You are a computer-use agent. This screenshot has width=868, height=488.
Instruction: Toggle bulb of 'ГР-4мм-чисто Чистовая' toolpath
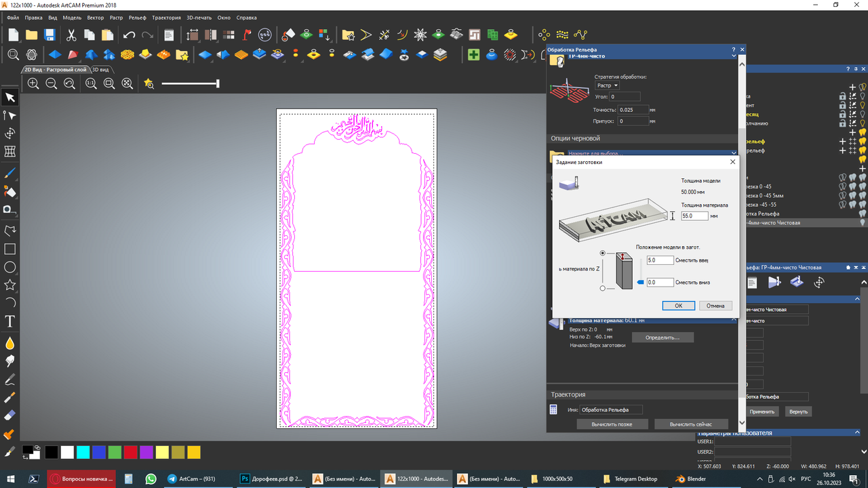(x=863, y=222)
